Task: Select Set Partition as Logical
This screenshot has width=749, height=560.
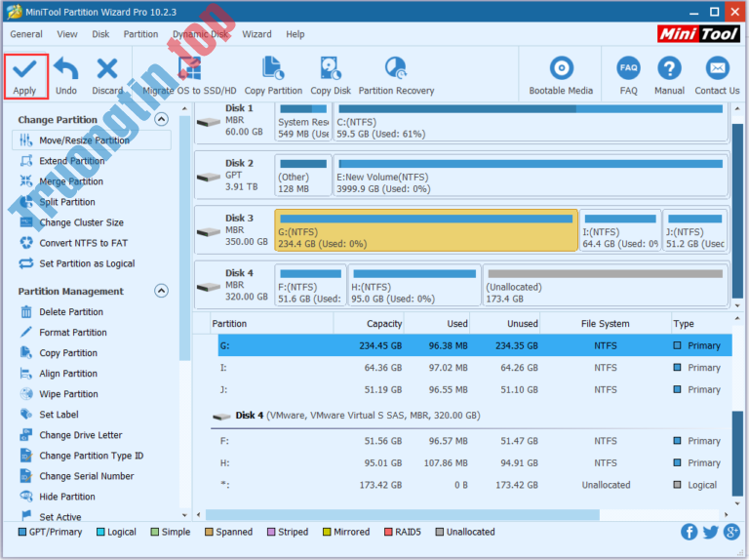Action: 87,263
